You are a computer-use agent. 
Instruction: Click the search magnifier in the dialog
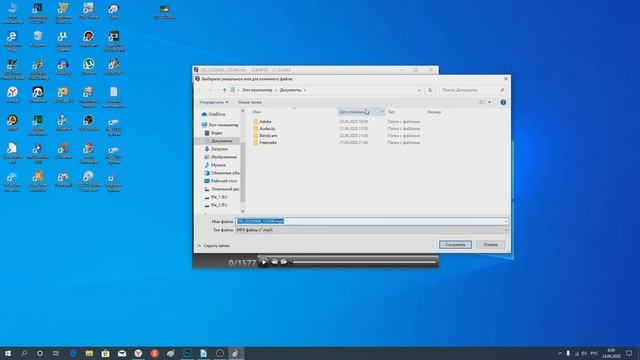502,90
